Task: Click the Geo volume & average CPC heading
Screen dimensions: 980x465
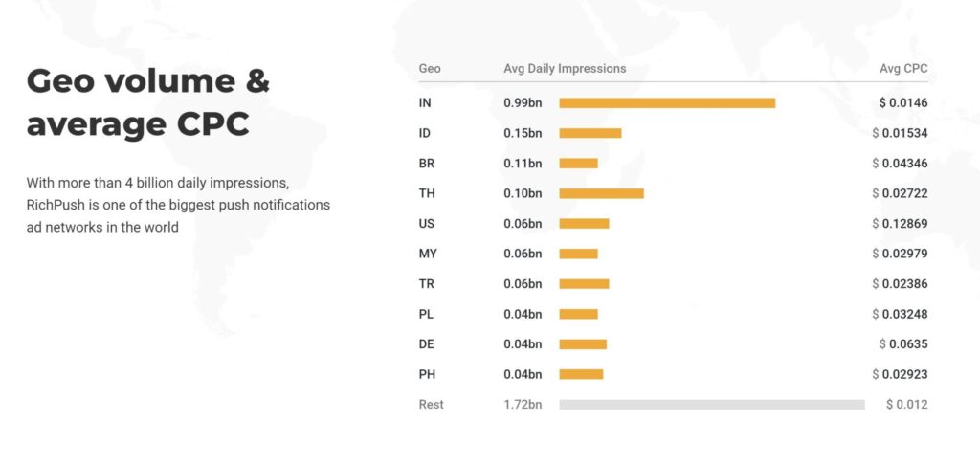Action: [x=148, y=102]
